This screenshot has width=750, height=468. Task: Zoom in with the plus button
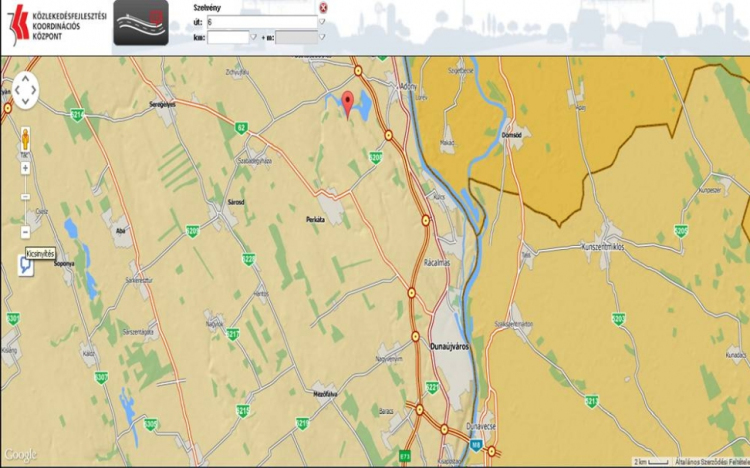[25, 168]
